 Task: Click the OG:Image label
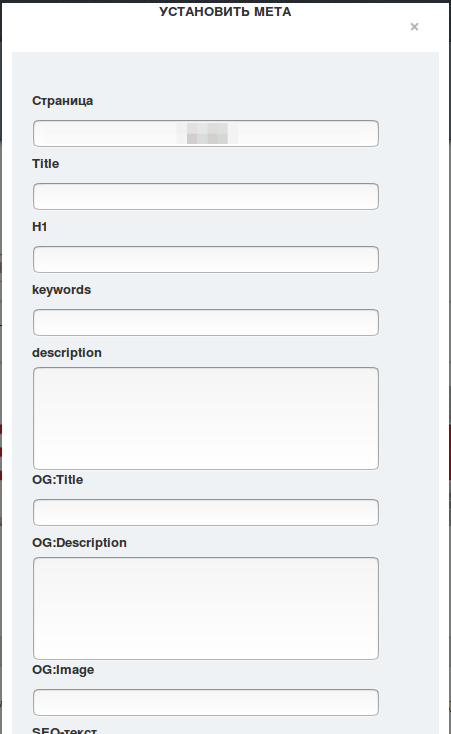(x=63, y=670)
